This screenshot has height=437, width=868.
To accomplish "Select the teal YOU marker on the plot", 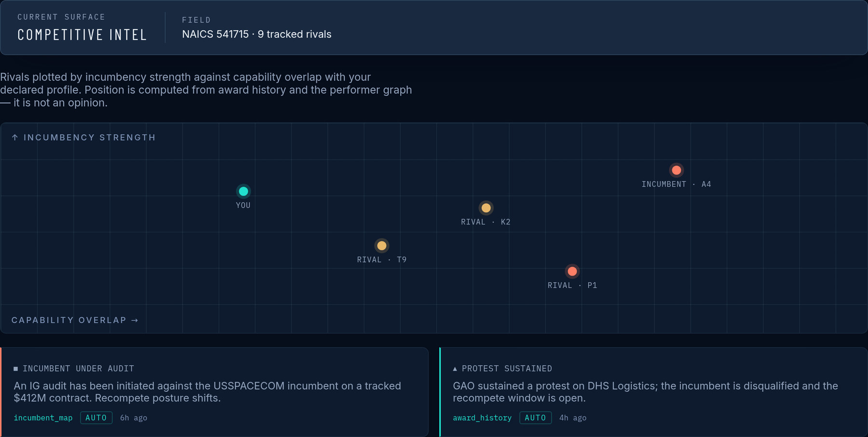I will click(x=244, y=191).
